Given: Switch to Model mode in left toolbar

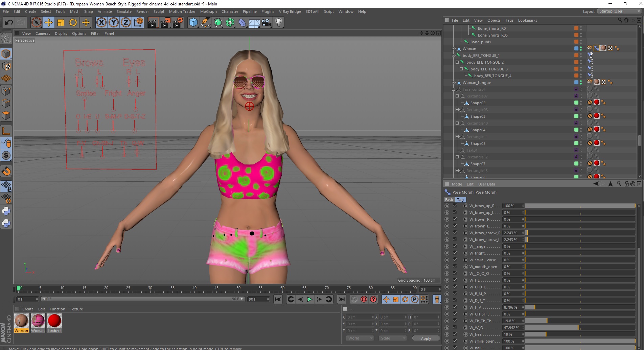Looking at the screenshot, I should point(6,54).
